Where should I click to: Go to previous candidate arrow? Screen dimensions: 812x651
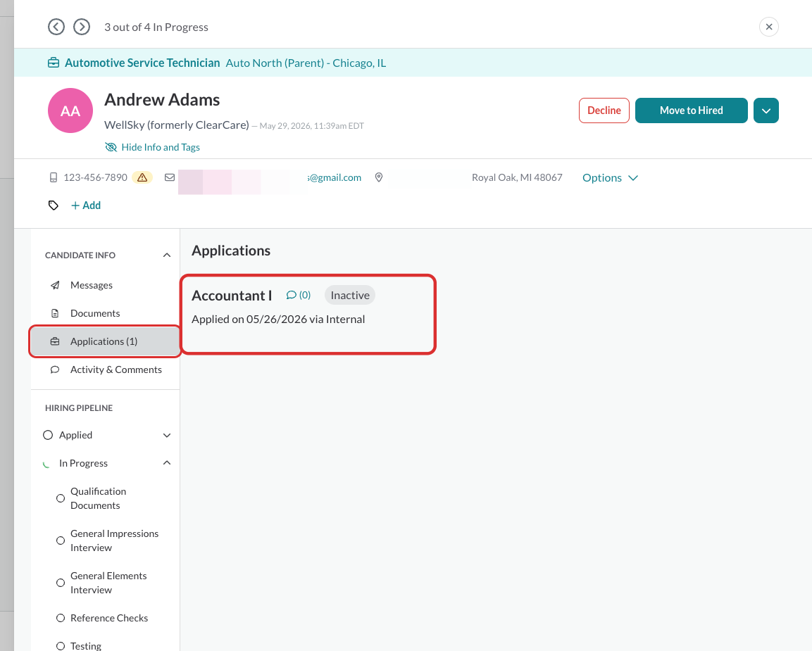[x=56, y=27]
